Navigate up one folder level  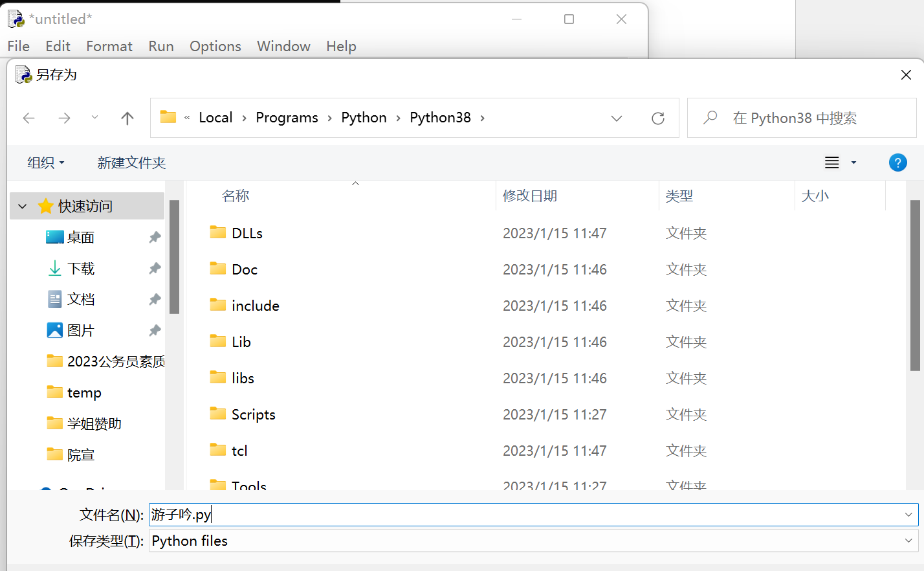[x=127, y=118]
